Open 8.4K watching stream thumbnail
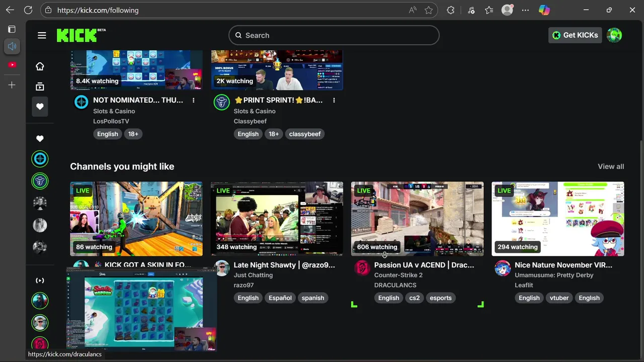The width and height of the screenshot is (644, 362). (136, 70)
